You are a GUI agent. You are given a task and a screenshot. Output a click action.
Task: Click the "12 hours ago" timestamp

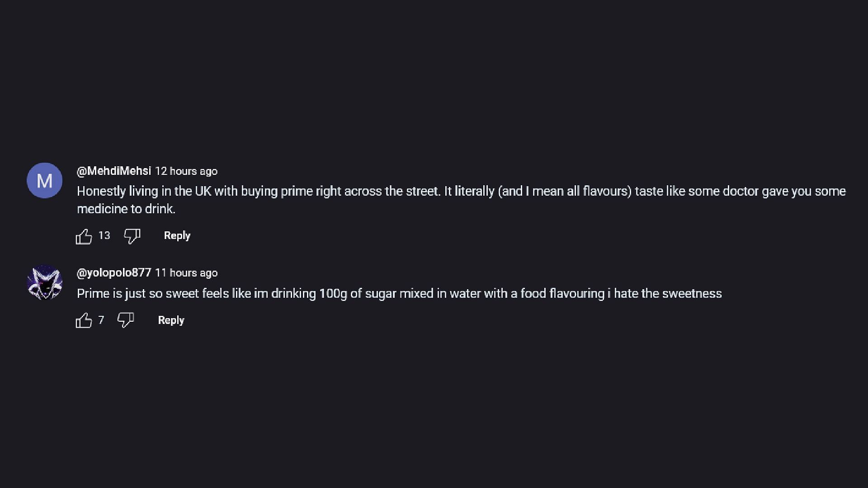pos(186,172)
